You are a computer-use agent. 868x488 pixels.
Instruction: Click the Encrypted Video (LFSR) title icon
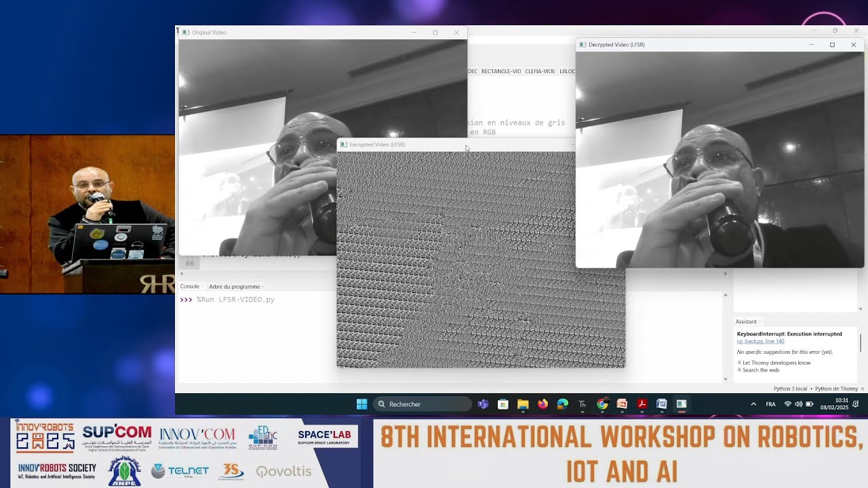click(344, 144)
